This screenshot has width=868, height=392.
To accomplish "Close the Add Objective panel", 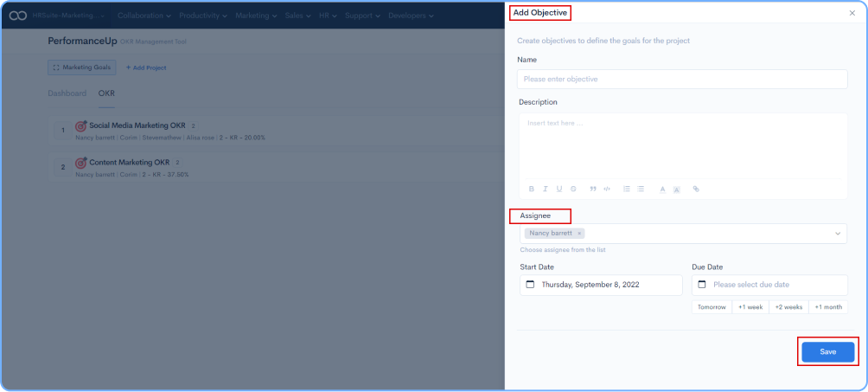I will pos(852,13).
